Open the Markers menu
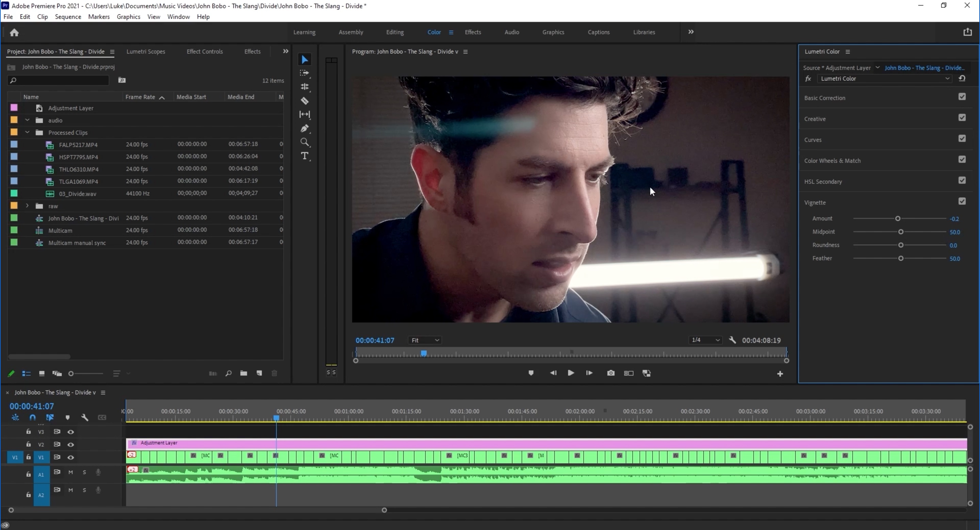The image size is (980, 530). point(99,17)
